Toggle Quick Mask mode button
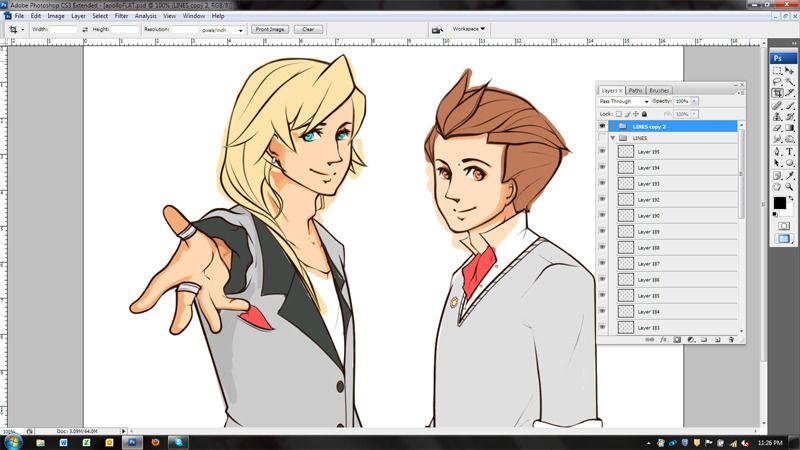The width and height of the screenshot is (800, 450). (x=784, y=226)
